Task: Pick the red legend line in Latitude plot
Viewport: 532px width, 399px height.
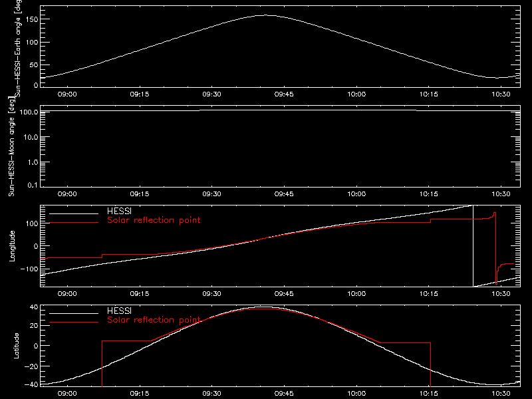Action: pos(74,323)
